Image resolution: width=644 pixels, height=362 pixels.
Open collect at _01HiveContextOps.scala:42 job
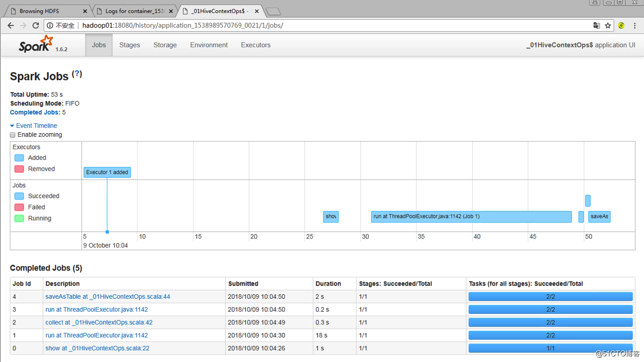point(99,322)
